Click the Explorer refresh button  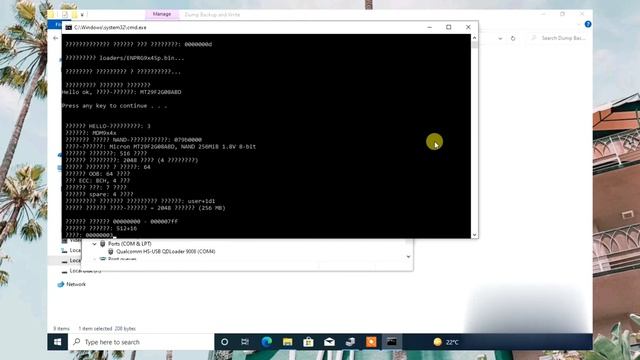(513, 38)
